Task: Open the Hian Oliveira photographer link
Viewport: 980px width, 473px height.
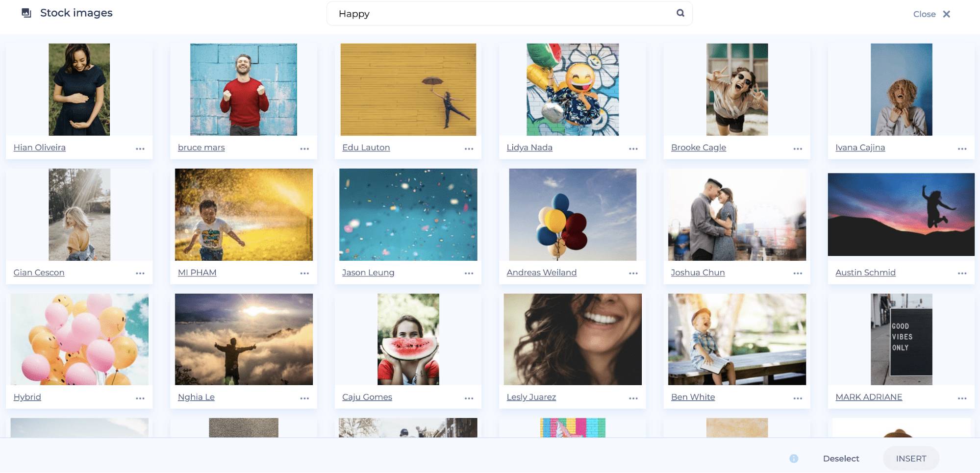Action: [x=39, y=147]
